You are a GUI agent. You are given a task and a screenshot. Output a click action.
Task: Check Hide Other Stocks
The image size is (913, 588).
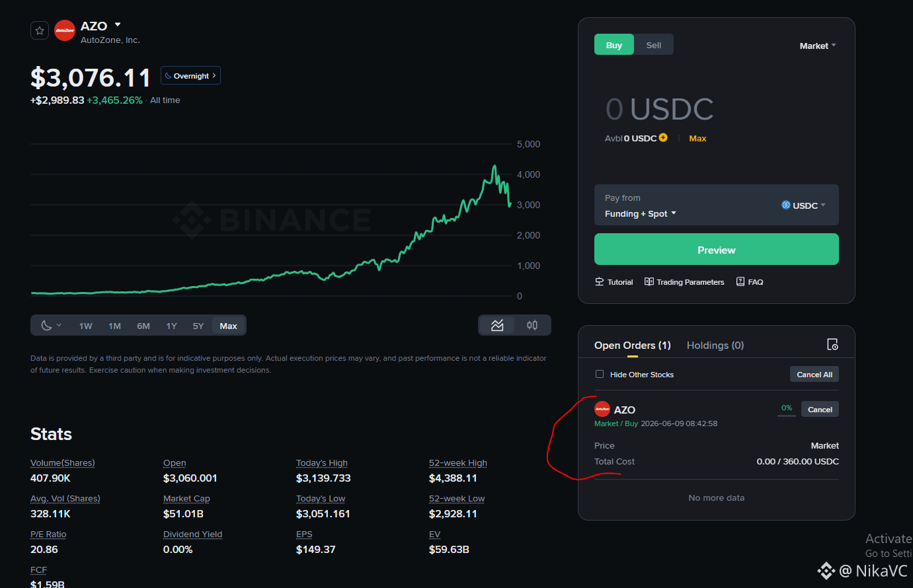tap(600, 374)
